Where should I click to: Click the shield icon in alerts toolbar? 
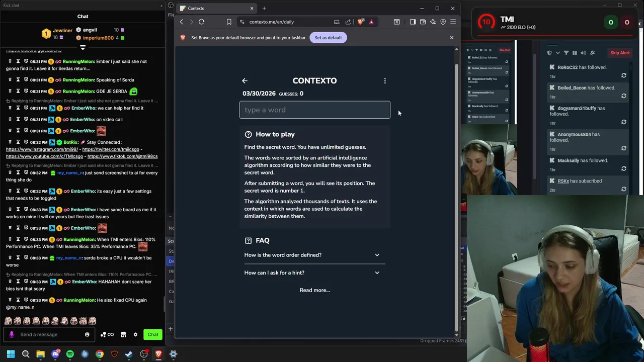pos(549,53)
